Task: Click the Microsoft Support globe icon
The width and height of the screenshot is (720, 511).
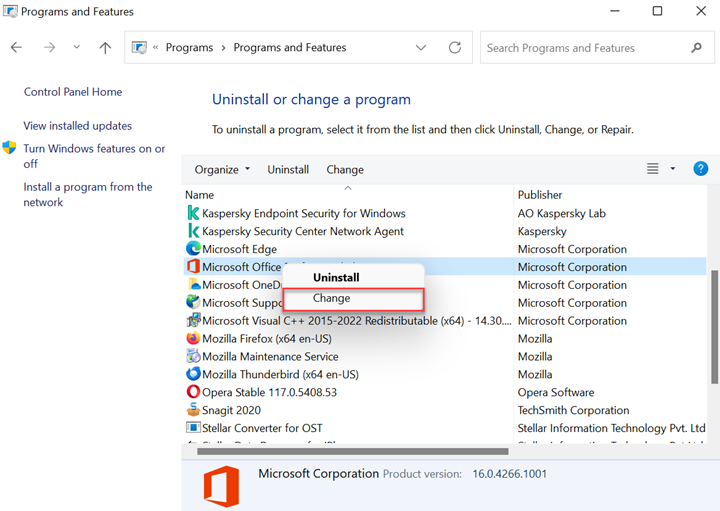Action: click(x=193, y=302)
